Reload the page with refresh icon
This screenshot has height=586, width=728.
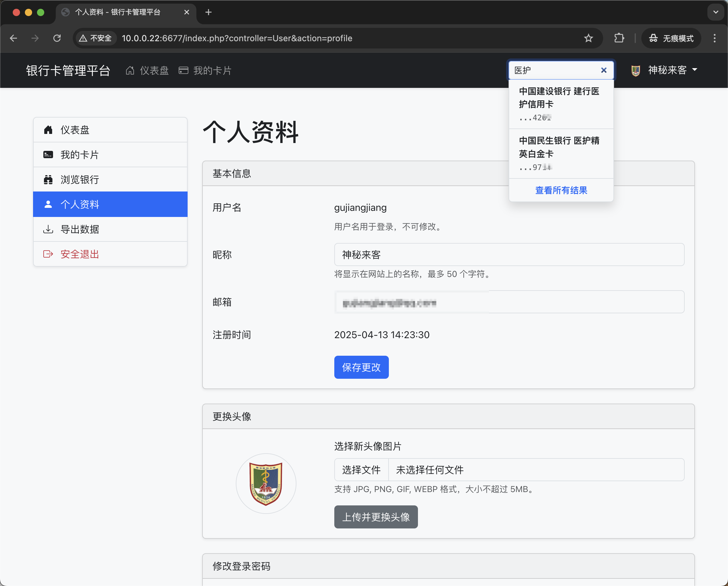point(57,38)
